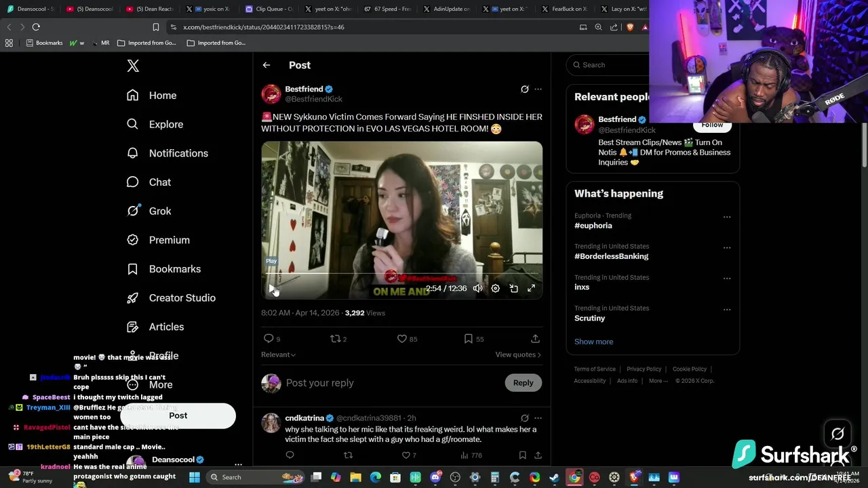Click Grok icon on cndkatrina reply
The height and width of the screenshot is (488, 868).
pyautogui.click(x=524, y=418)
